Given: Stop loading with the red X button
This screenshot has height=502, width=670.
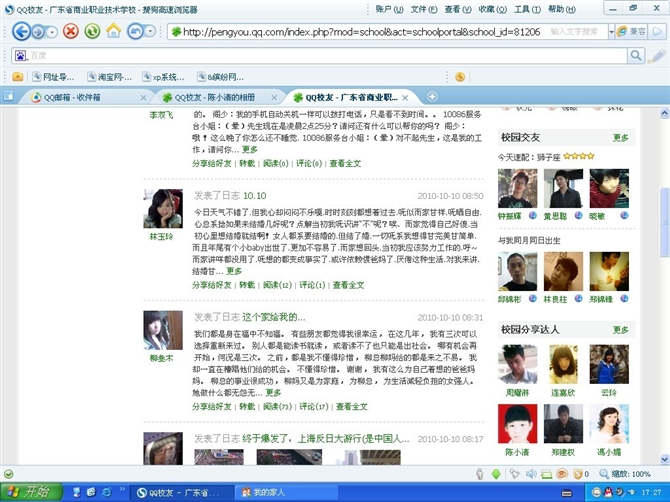Looking at the screenshot, I should tap(71, 31).
